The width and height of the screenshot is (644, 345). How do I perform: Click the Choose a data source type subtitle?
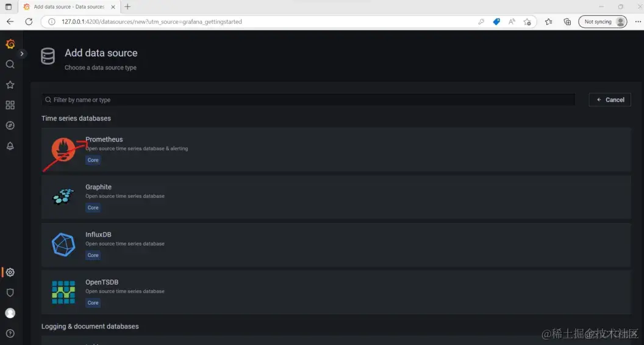[x=100, y=67]
